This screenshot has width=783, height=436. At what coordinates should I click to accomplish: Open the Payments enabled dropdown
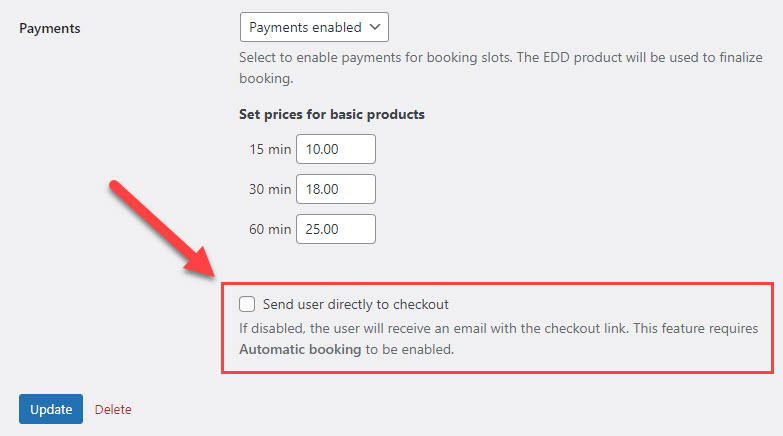[314, 27]
